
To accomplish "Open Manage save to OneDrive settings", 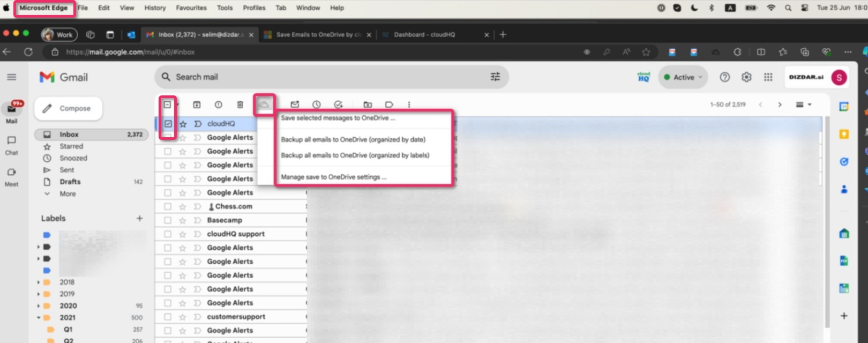I will pos(333,177).
